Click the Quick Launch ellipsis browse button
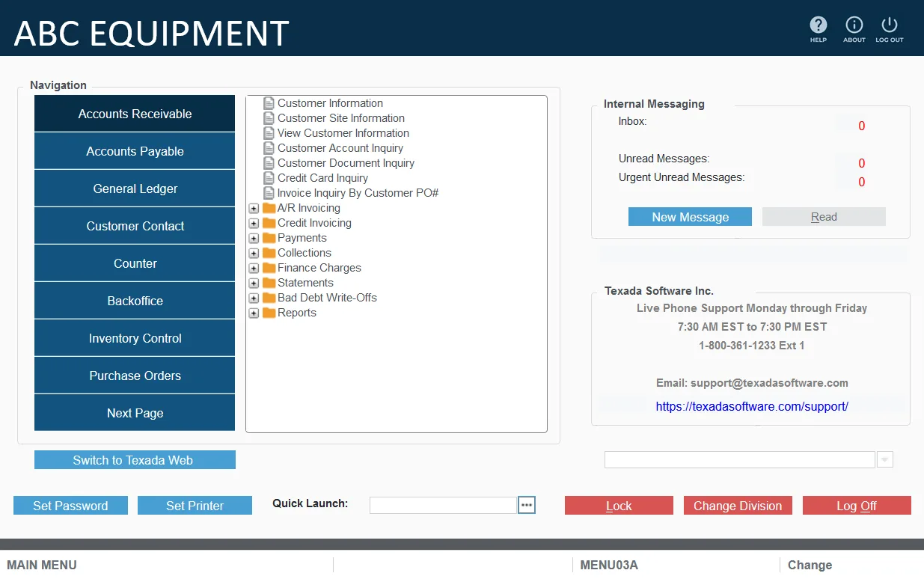This screenshot has width=924, height=579. [x=527, y=505]
